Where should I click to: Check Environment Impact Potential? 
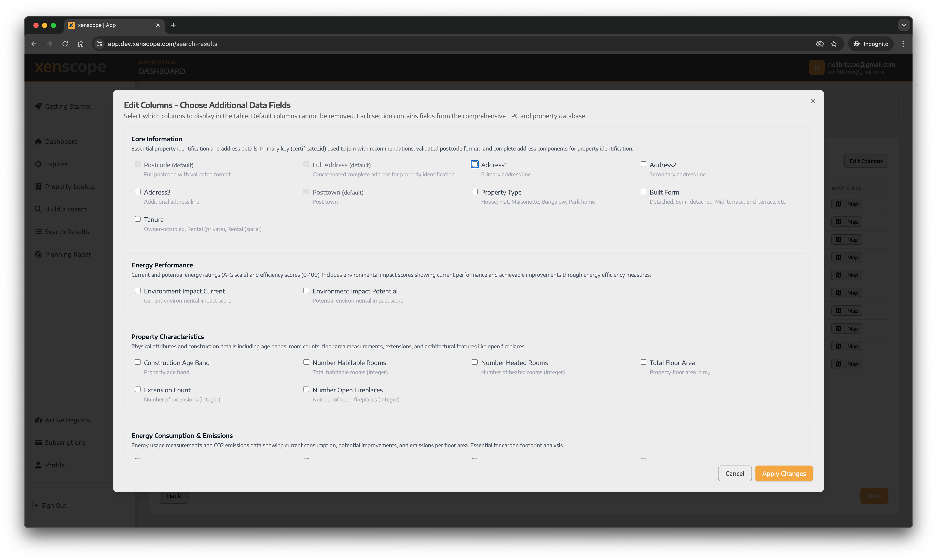pyautogui.click(x=306, y=291)
